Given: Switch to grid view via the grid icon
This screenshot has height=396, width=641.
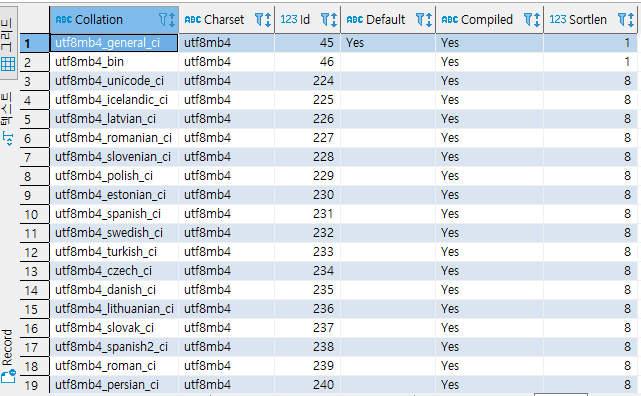Looking at the screenshot, I should point(8,64).
